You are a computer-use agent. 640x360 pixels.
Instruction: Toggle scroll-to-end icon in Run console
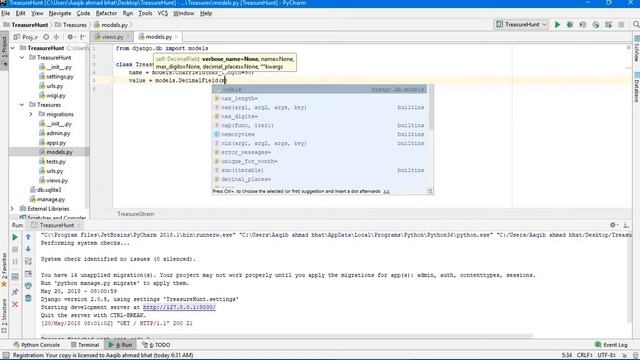coord(28,273)
